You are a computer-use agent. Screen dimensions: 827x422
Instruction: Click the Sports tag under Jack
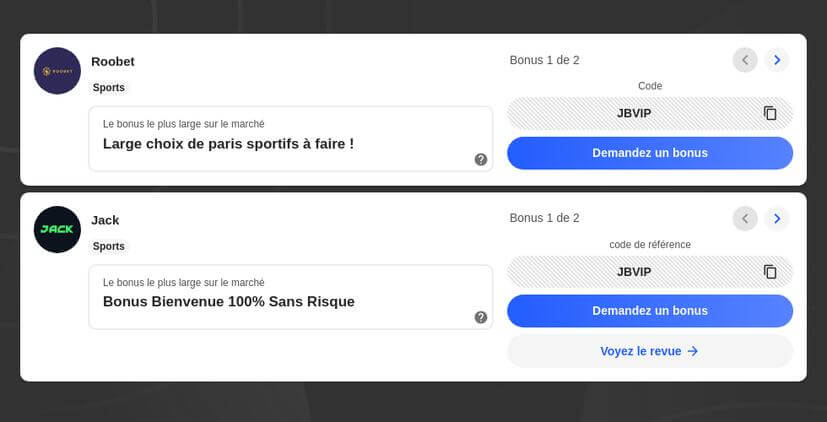tap(109, 246)
